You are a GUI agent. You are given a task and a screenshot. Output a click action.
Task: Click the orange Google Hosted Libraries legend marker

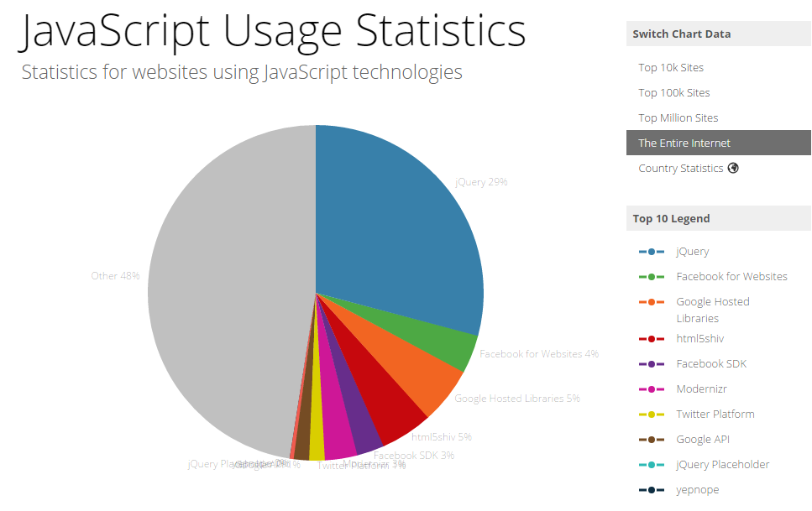[651, 302]
